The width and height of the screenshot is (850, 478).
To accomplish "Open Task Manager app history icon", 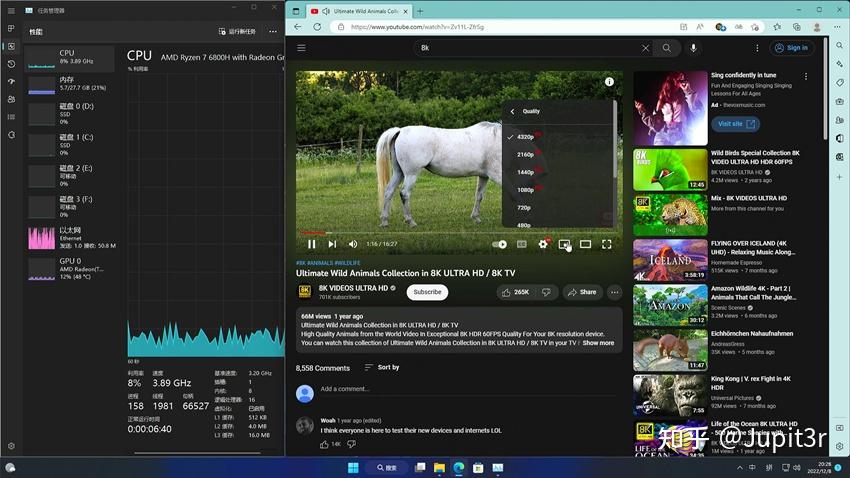I will (x=11, y=64).
